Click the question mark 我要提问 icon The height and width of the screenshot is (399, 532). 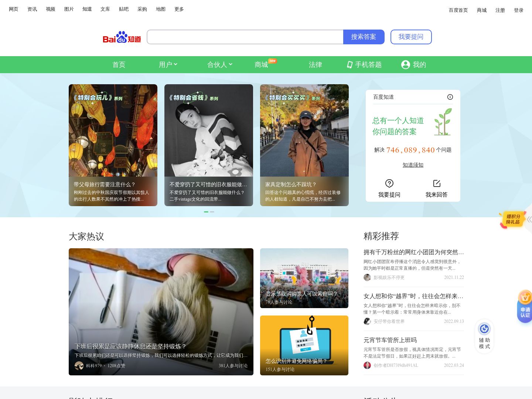[x=389, y=183]
